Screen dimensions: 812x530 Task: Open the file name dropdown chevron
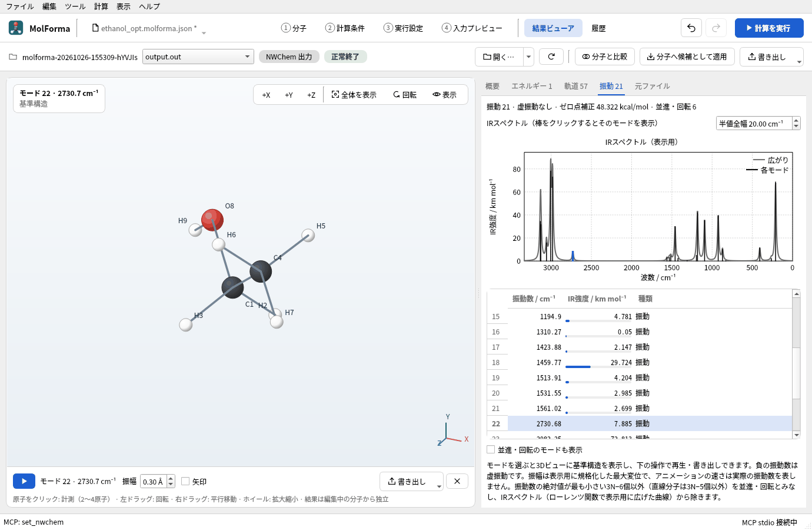204,32
